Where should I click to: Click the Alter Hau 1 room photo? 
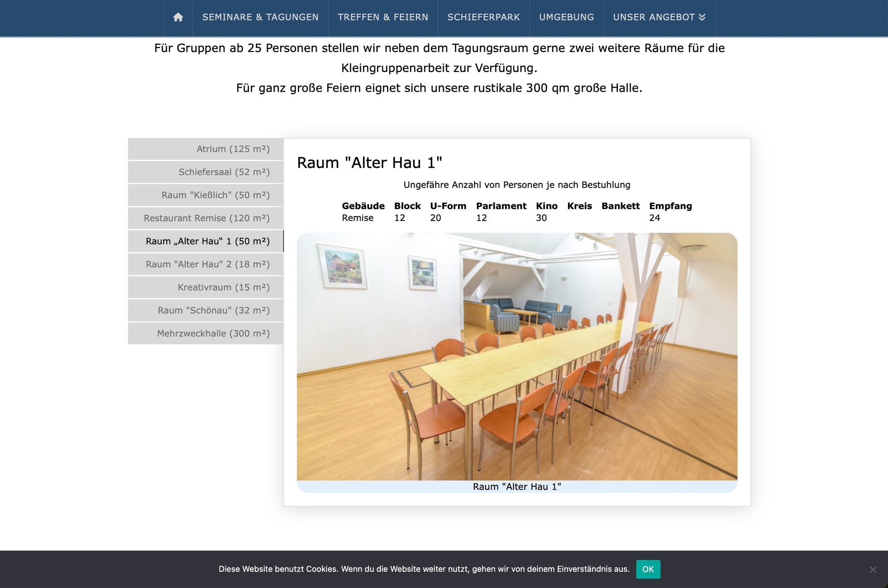(517, 356)
